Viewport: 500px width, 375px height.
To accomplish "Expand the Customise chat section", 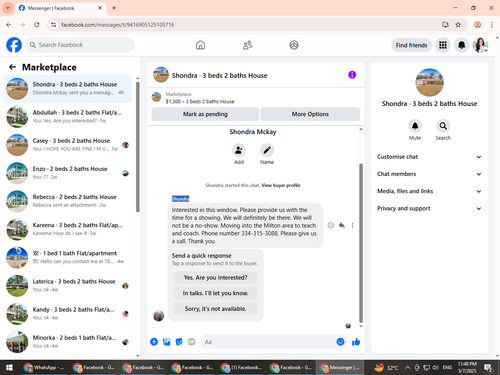I will (429, 157).
